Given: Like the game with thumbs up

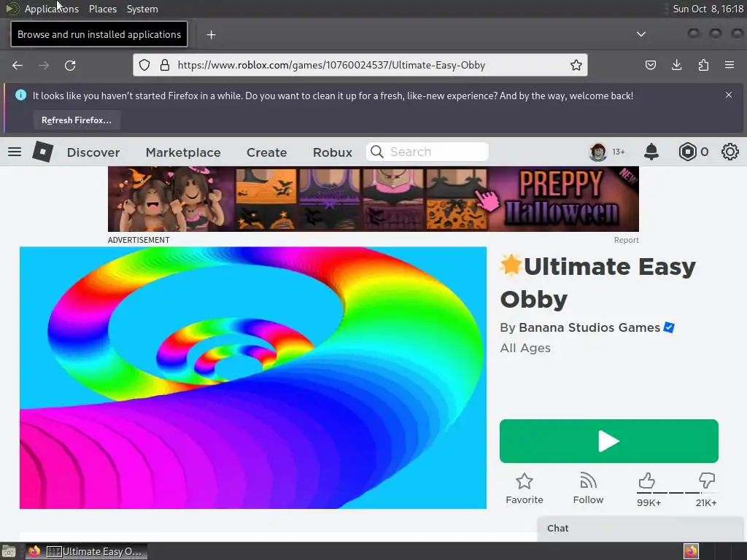Looking at the screenshot, I should [x=646, y=481].
